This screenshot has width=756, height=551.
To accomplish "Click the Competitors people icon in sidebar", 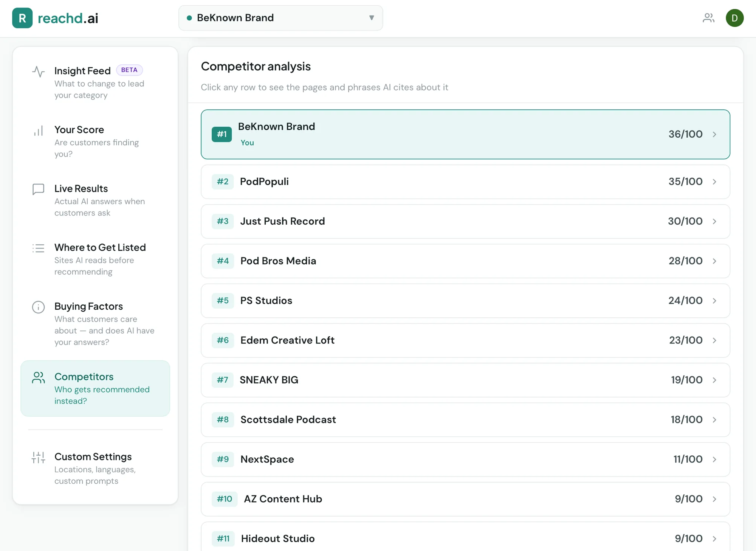I will (x=38, y=377).
